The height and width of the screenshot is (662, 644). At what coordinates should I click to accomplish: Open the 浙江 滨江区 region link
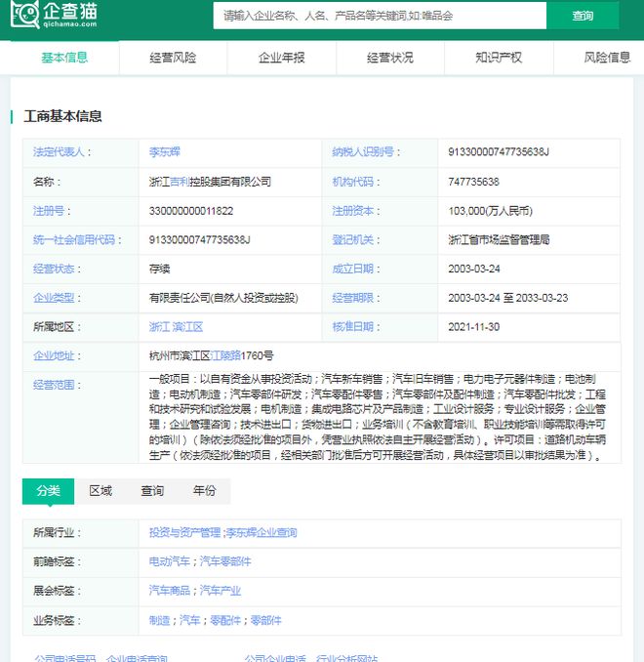click(176, 327)
